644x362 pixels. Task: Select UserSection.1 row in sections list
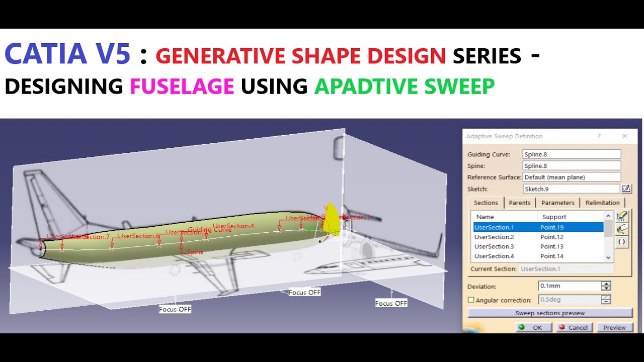point(538,227)
